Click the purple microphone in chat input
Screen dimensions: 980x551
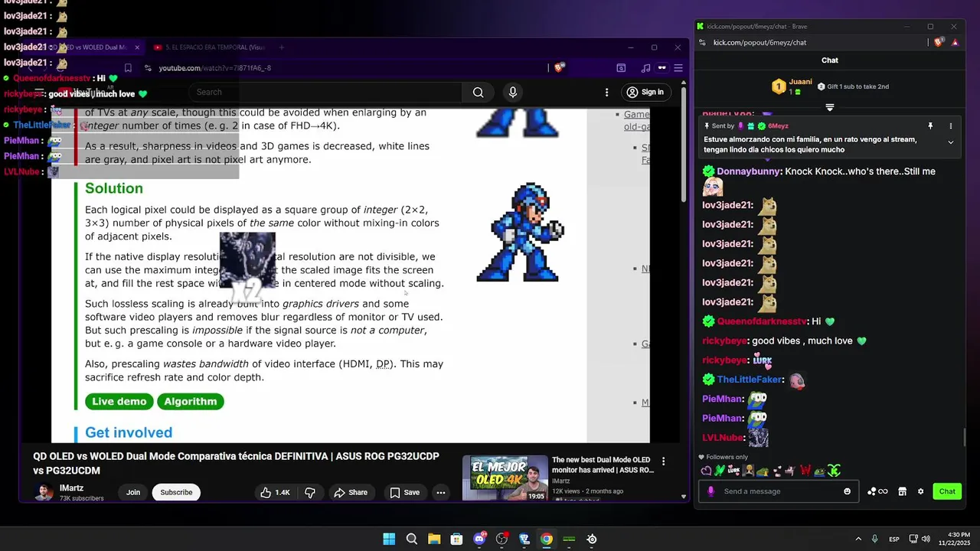point(711,491)
